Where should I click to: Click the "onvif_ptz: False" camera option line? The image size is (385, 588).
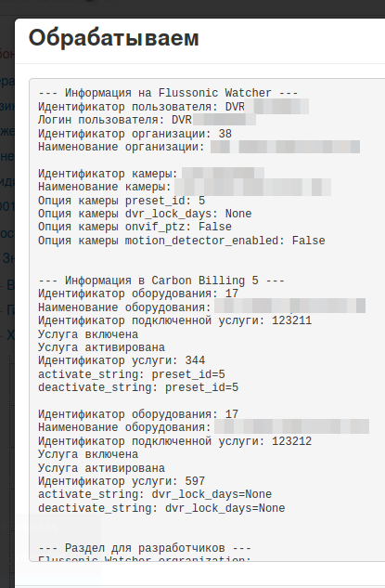[135, 227]
